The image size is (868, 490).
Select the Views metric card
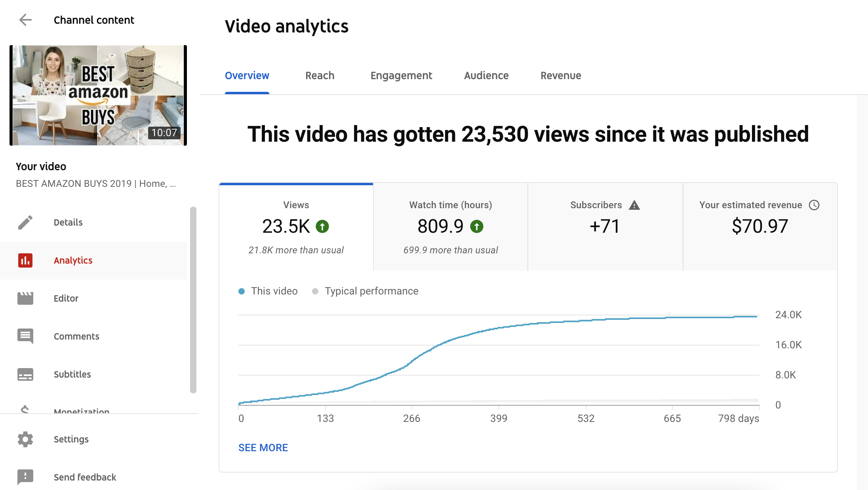coord(296,227)
